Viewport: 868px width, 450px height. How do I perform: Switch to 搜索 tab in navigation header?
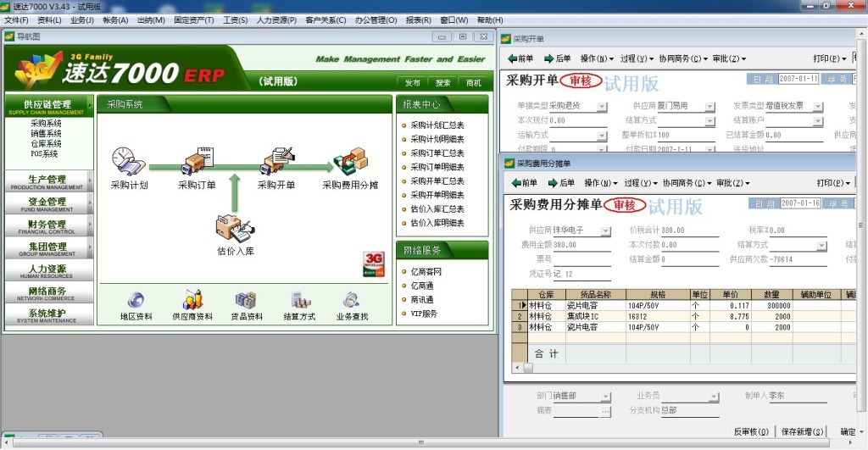coord(442,83)
